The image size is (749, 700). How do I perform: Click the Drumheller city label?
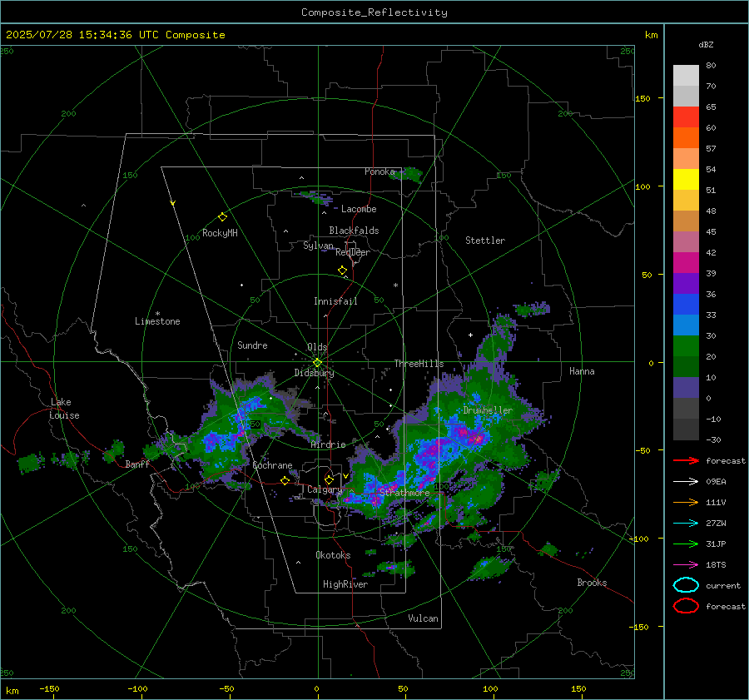(x=488, y=410)
